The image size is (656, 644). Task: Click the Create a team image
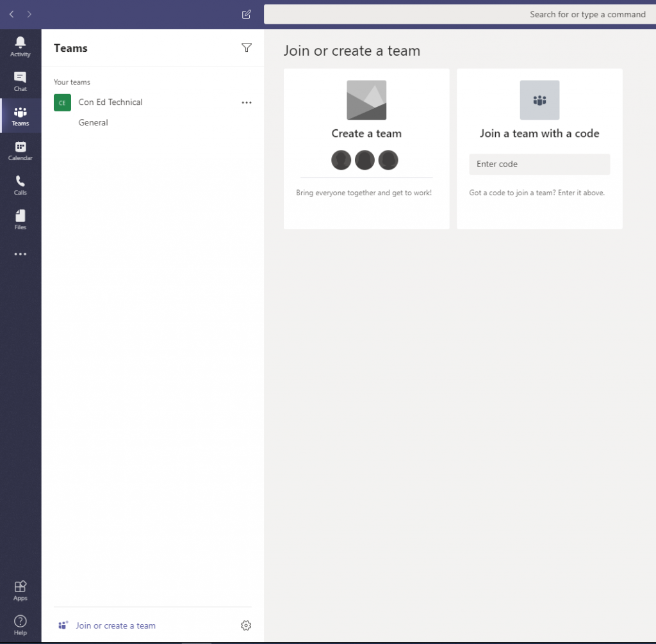tap(366, 100)
